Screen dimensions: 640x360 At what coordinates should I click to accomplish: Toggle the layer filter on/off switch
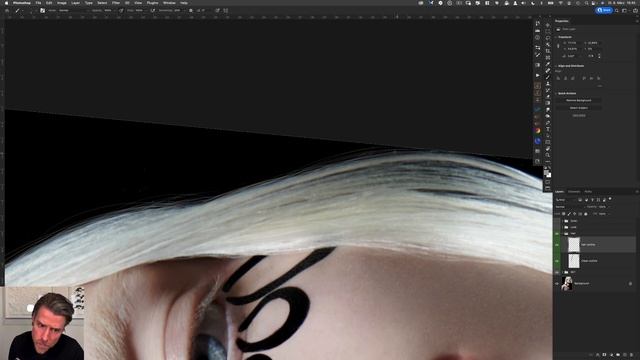tap(610, 199)
